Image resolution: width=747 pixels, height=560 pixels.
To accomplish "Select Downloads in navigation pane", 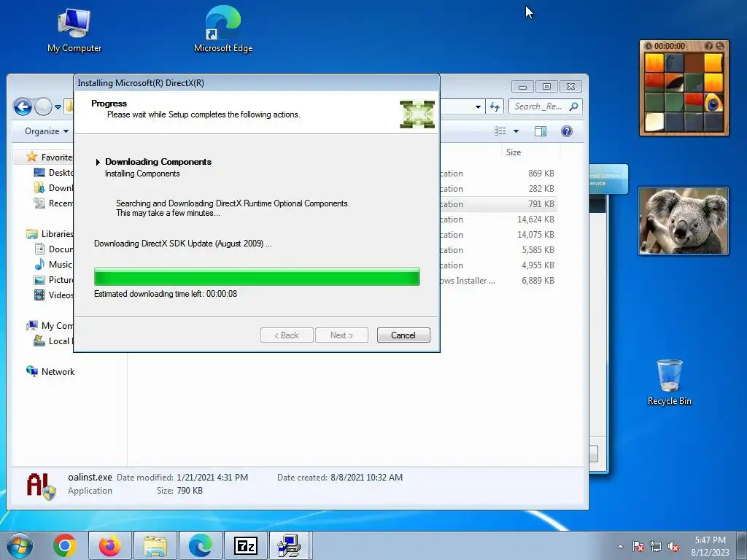I will pos(53,187).
